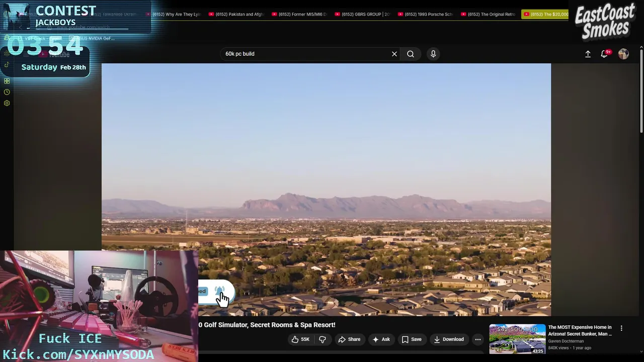Switch to 'GBRS GROUP' tab
This screenshot has height=362, width=644.
pyautogui.click(x=362, y=14)
